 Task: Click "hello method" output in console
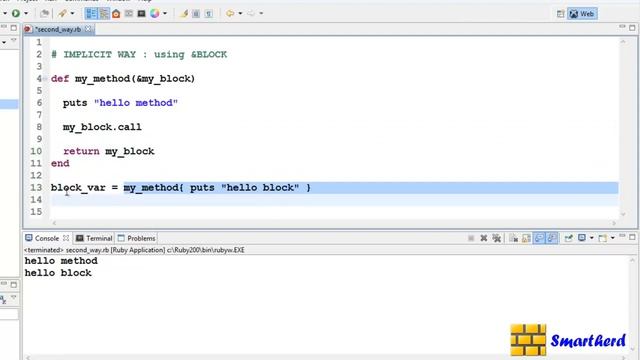pyautogui.click(x=61, y=260)
